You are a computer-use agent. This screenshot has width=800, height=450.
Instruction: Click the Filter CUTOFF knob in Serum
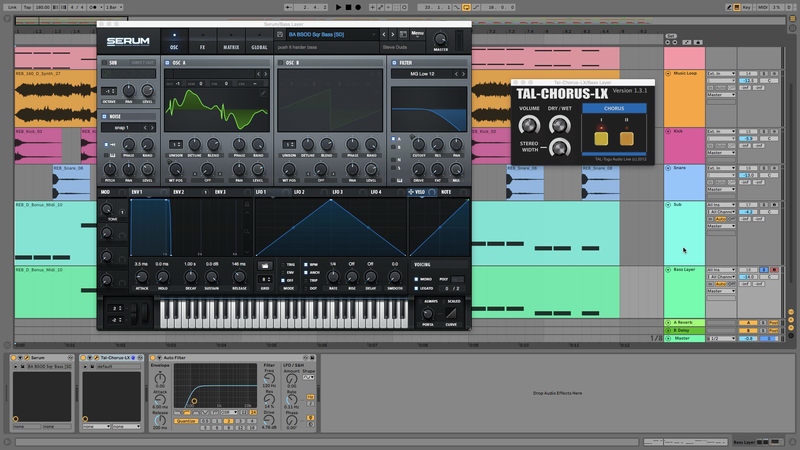coord(418,144)
